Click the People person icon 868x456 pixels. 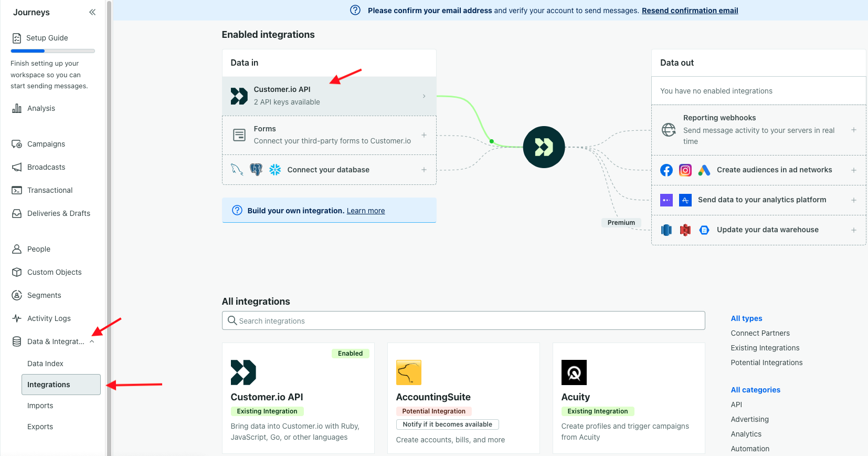tap(17, 249)
